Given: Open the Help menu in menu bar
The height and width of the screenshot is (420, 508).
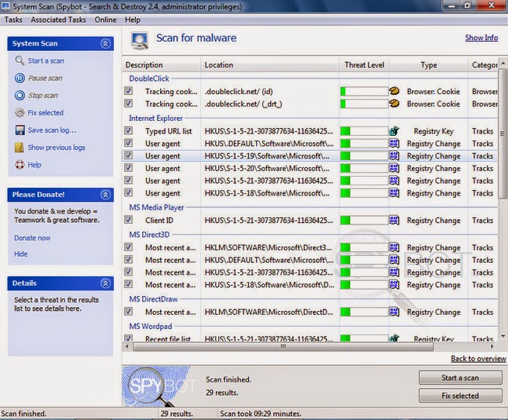Looking at the screenshot, I should tap(133, 20).
